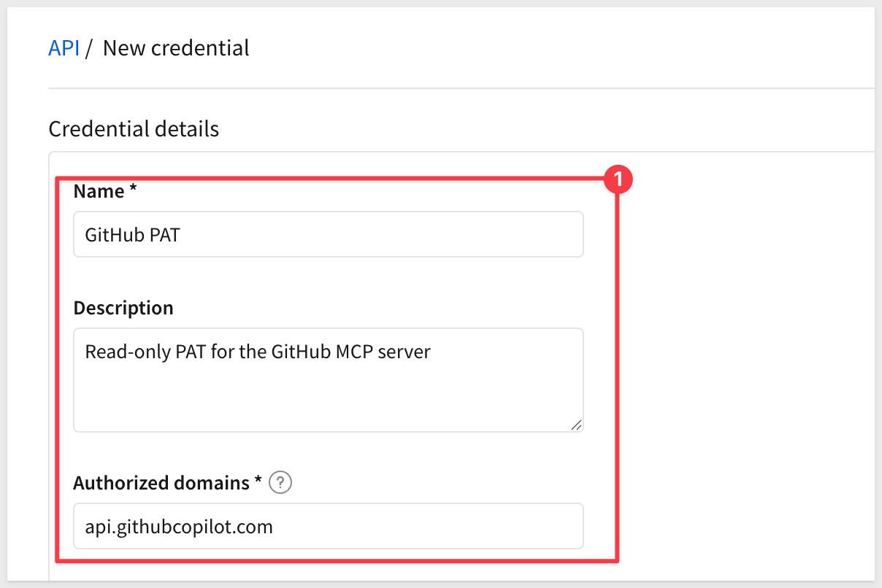Open the help icon beside Authorized domains
Screen dimensions: 882x588
[x=280, y=483]
